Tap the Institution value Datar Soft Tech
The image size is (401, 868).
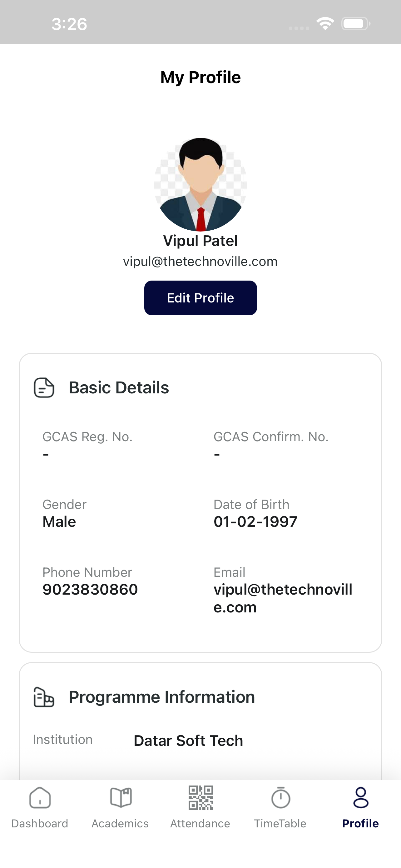188,741
